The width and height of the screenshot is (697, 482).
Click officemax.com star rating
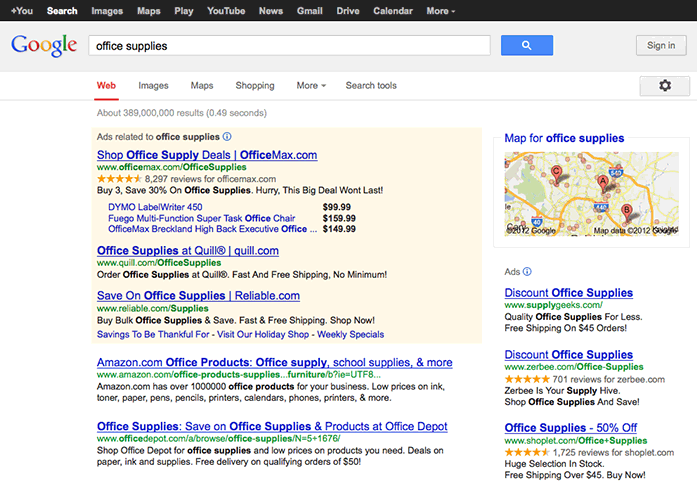[x=119, y=179]
